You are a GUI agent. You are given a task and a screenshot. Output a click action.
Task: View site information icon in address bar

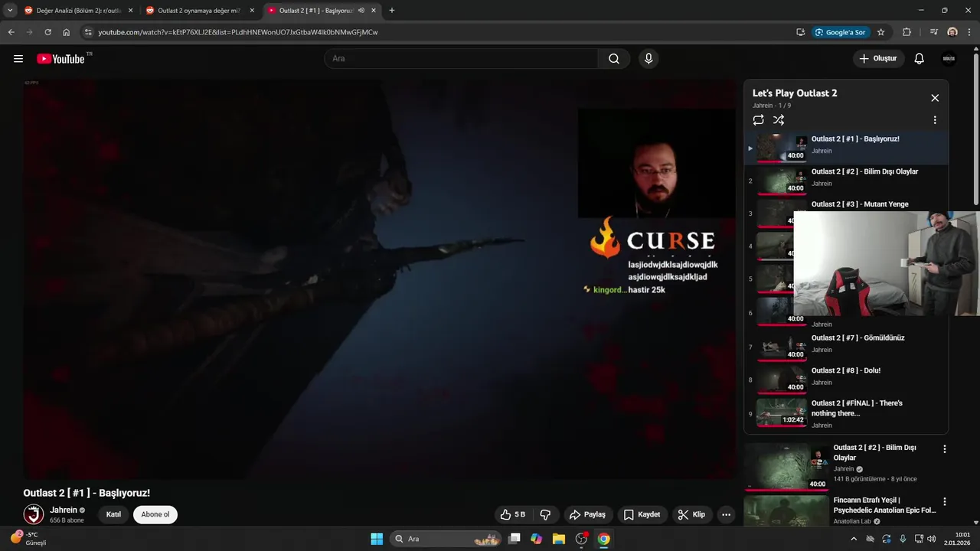tap(88, 32)
